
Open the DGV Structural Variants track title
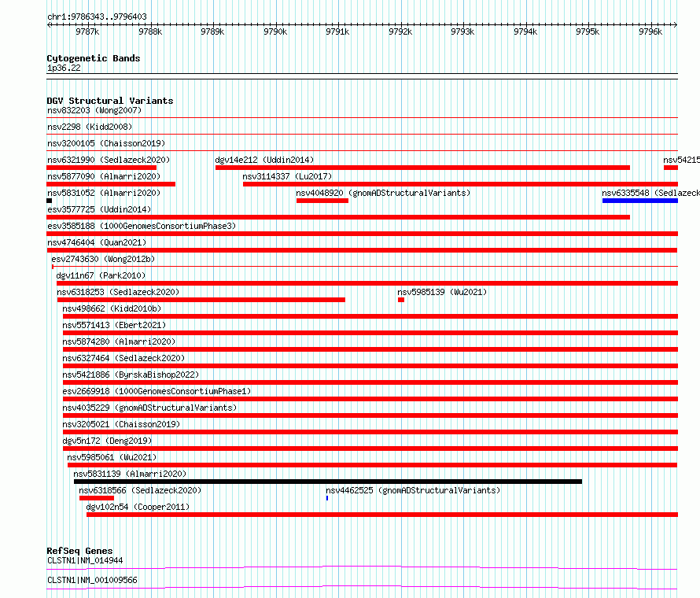110,101
